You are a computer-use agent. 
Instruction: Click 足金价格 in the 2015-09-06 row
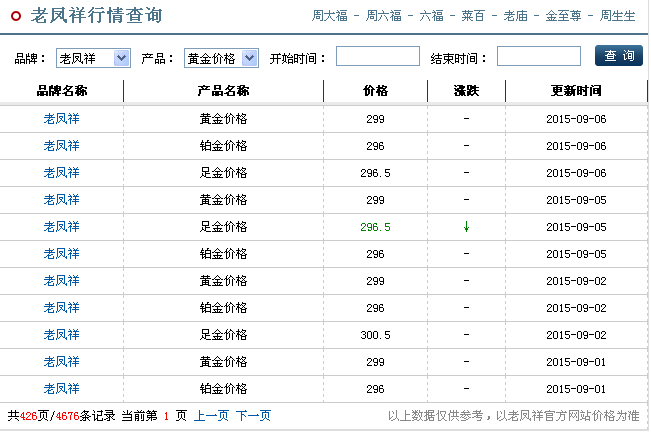click(223, 173)
